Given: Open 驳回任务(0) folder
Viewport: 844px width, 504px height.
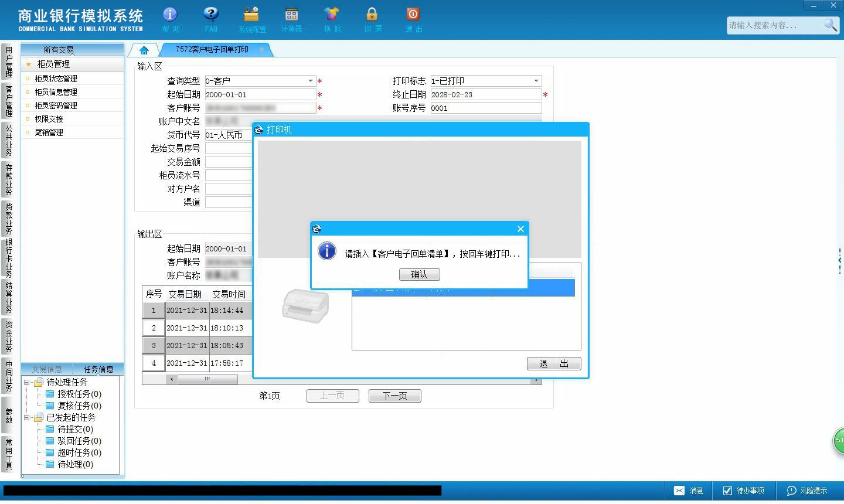Looking at the screenshot, I should tap(74, 441).
